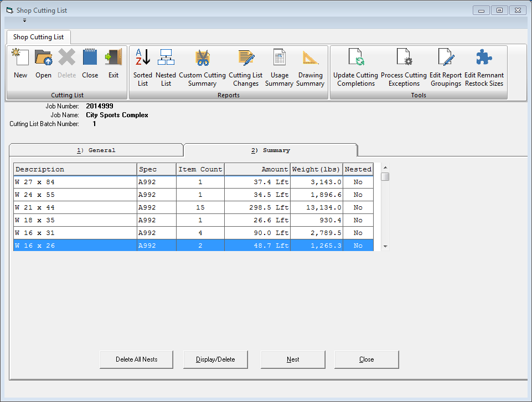Select the 2) Summary tab
Viewport: 532px width, 402px height.
pyautogui.click(x=270, y=150)
